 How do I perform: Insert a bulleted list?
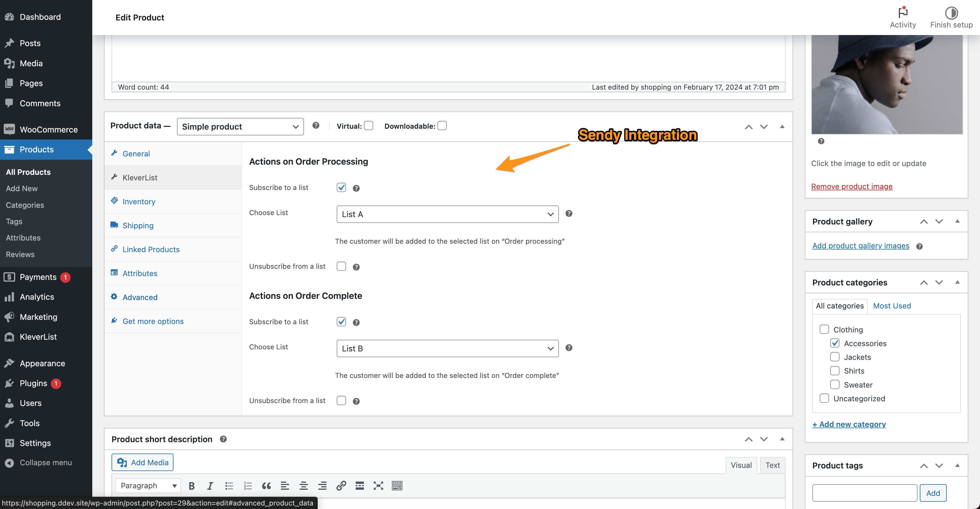coord(229,485)
